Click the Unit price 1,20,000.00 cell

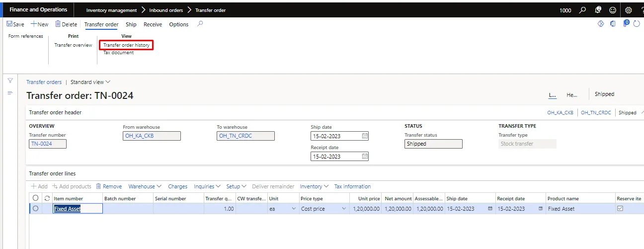(x=365, y=209)
